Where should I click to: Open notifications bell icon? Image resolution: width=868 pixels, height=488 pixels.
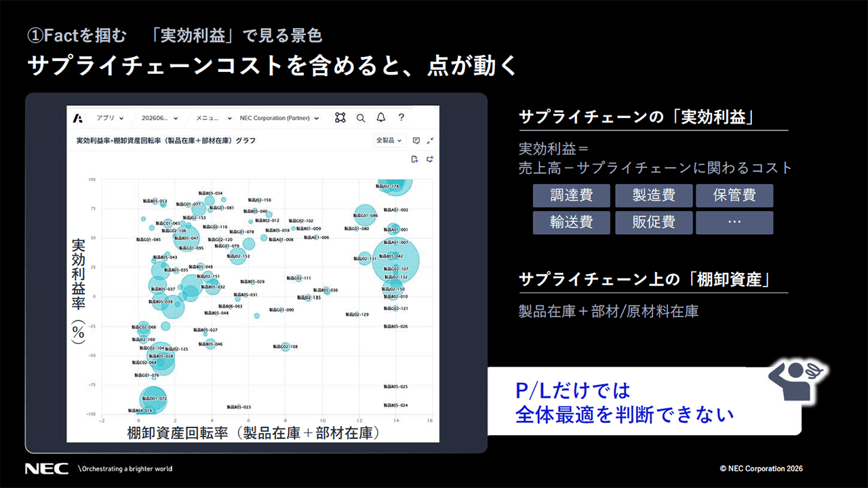381,118
